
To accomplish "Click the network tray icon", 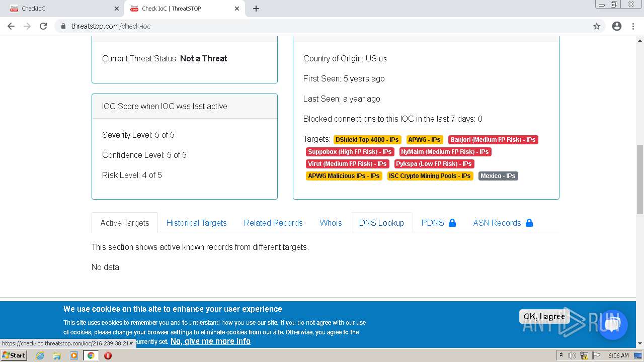I will coord(584,355).
